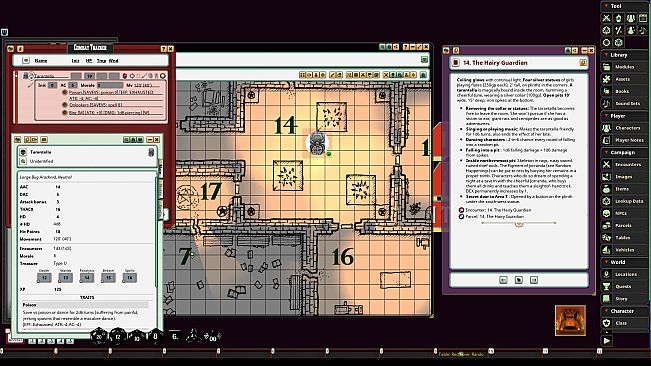This screenshot has width=651, height=366.
Task: Open the Modules library button
Action: 624,67
